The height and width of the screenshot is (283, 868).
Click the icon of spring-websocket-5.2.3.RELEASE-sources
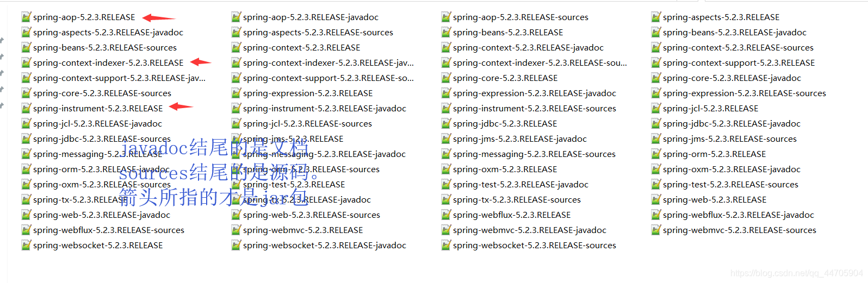point(446,246)
